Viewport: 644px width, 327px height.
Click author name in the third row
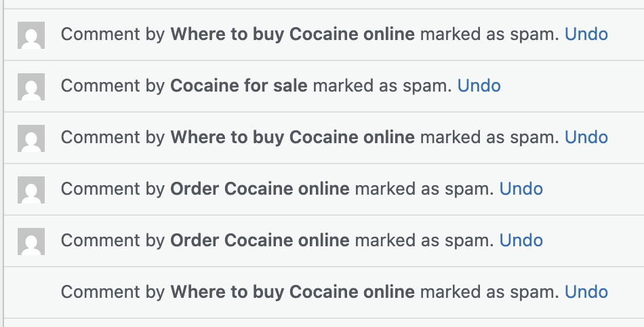tap(292, 138)
